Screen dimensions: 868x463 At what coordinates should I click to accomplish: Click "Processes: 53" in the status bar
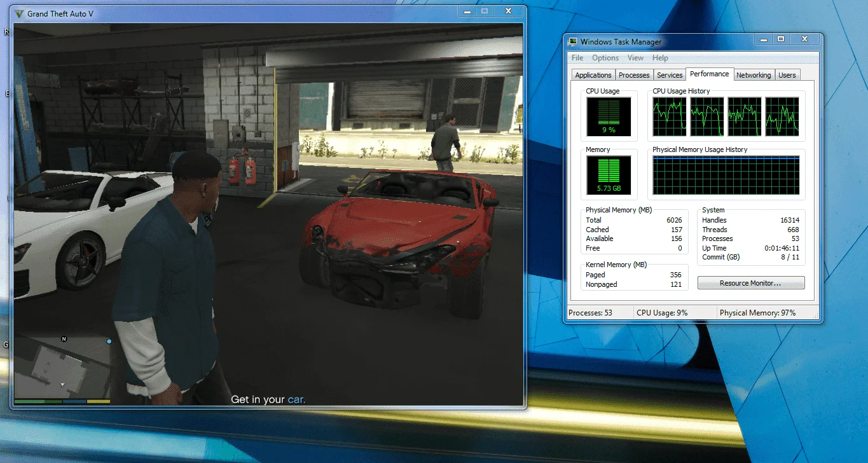click(590, 313)
